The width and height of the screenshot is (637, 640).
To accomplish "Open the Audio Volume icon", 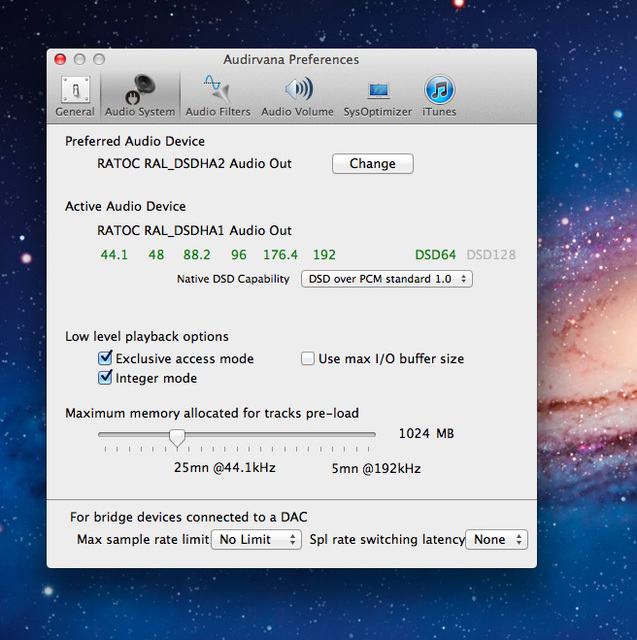I will (x=297, y=88).
